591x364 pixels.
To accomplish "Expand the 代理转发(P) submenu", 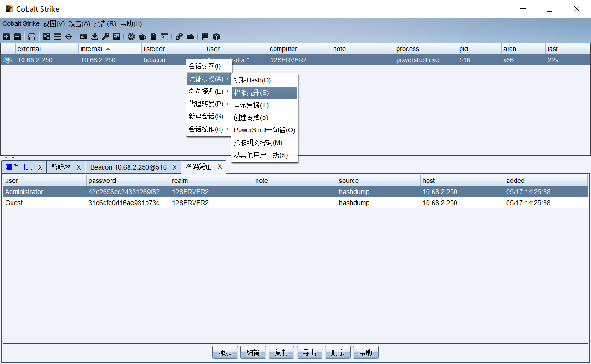I will click(x=208, y=104).
